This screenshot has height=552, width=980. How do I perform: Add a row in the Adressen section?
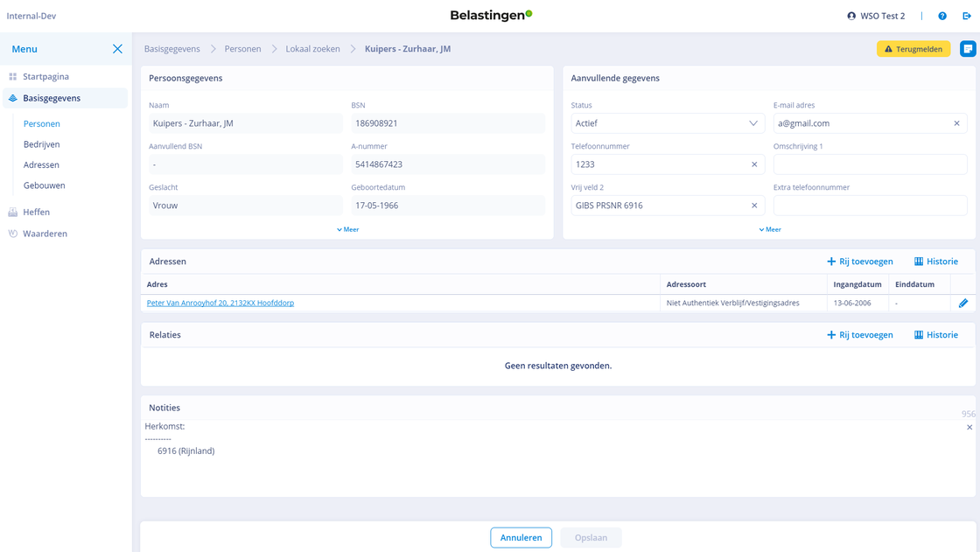(860, 262)
